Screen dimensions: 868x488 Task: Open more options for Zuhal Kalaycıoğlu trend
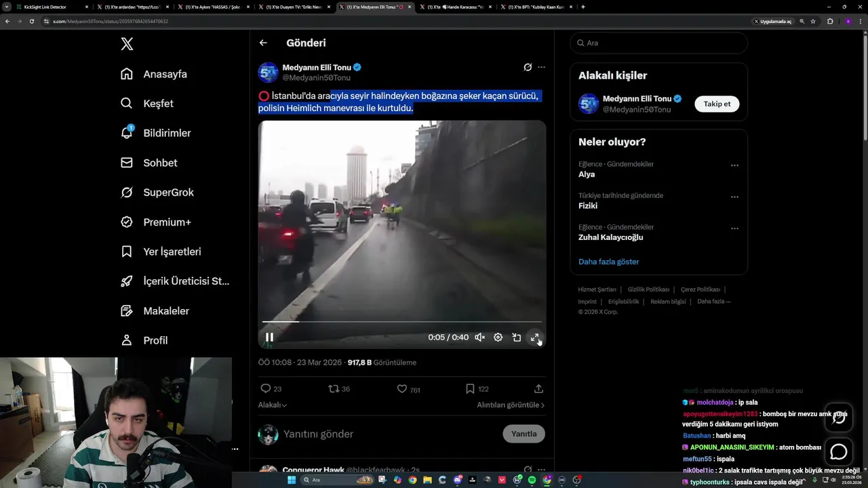point(734,228)
